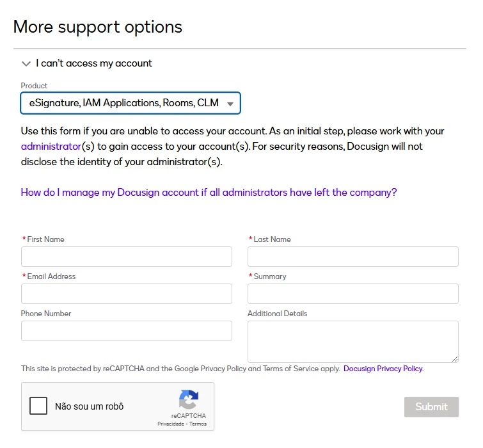The height and width of the screenshot is (448, 483).
Task: Check the 'Não sou um robô' checkbox
Action: coord(38,406)
